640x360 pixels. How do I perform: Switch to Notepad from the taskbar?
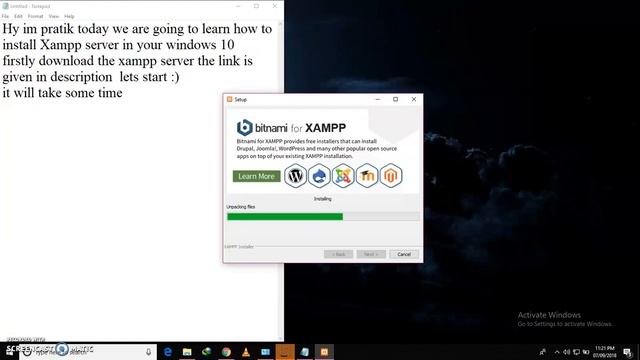304,352
